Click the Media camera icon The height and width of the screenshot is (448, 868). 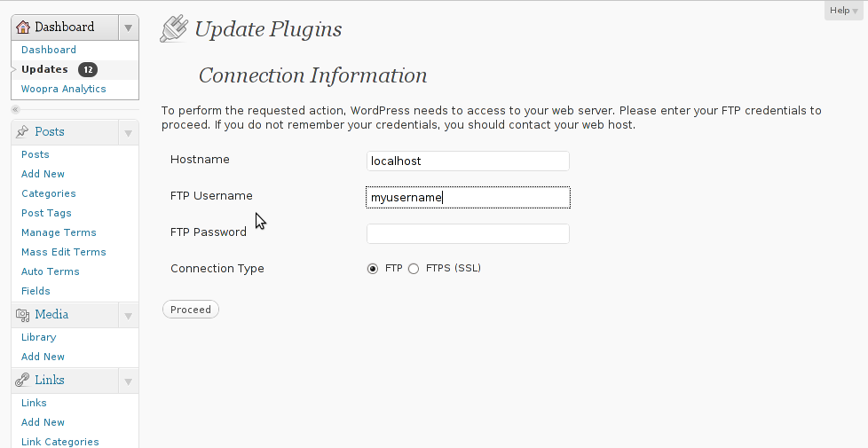click(x=23, y=315)
